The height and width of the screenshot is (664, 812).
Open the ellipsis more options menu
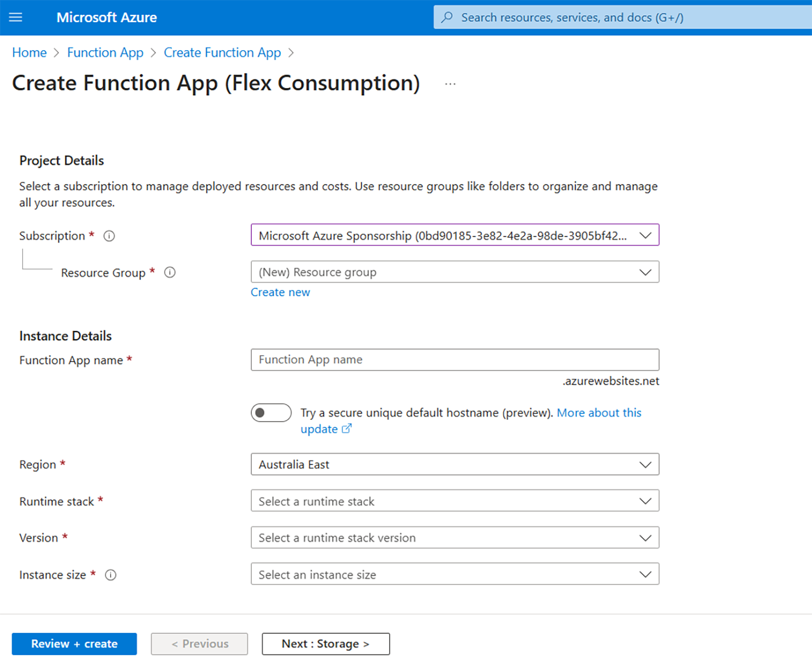click(450, 84)
